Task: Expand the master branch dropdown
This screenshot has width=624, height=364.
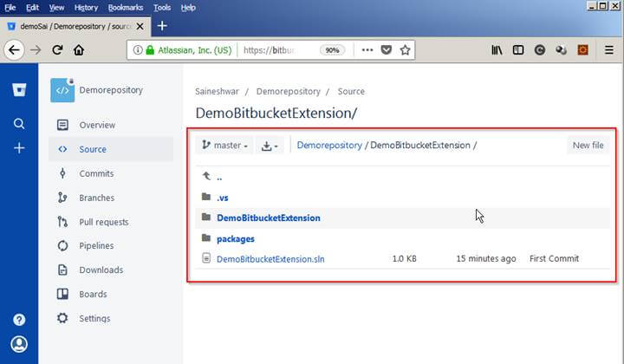Action: tap(224, 146)
